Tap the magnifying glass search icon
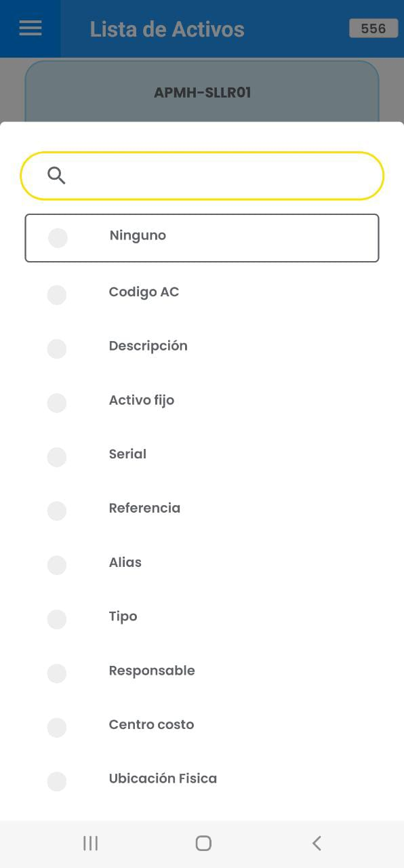Screen dimensions: 404x868 click(56, 176)
